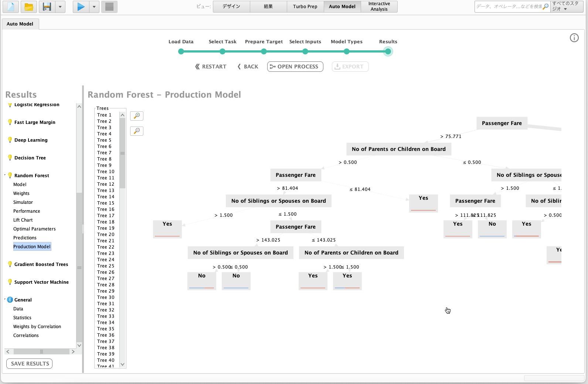Click the Deep Learning lightbulb icon
This screenshot has width=588, height=384.
point(10,140)
